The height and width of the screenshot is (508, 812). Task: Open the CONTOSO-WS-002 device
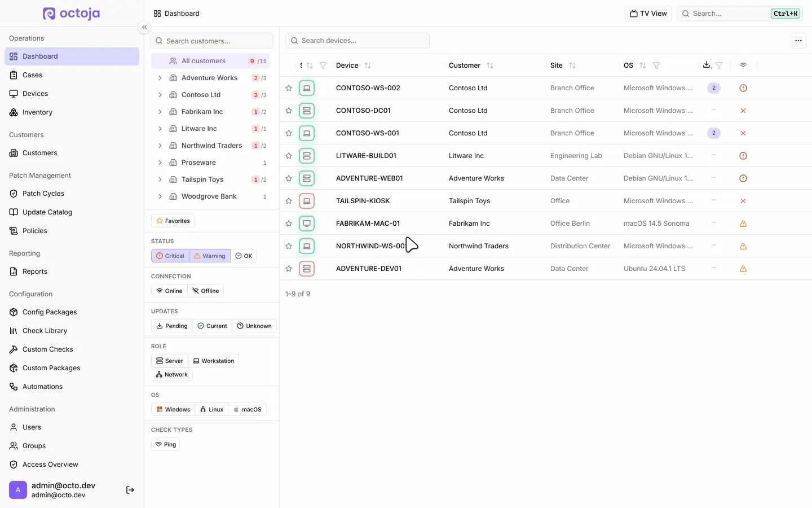coord(368,88)
